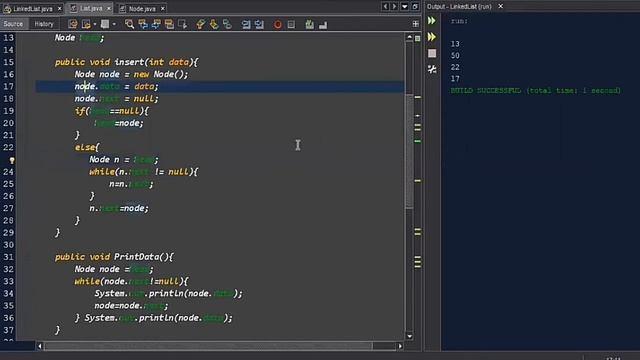The image size is (640, 360).
Task: Click Find Next Occurrence icon
Action: click(x=156, y=24)
